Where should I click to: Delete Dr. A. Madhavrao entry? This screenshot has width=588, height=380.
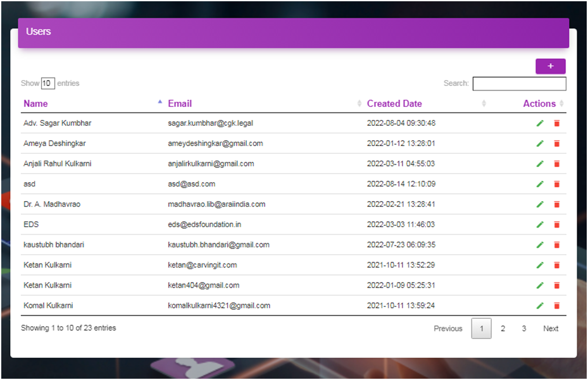[557, 204]
